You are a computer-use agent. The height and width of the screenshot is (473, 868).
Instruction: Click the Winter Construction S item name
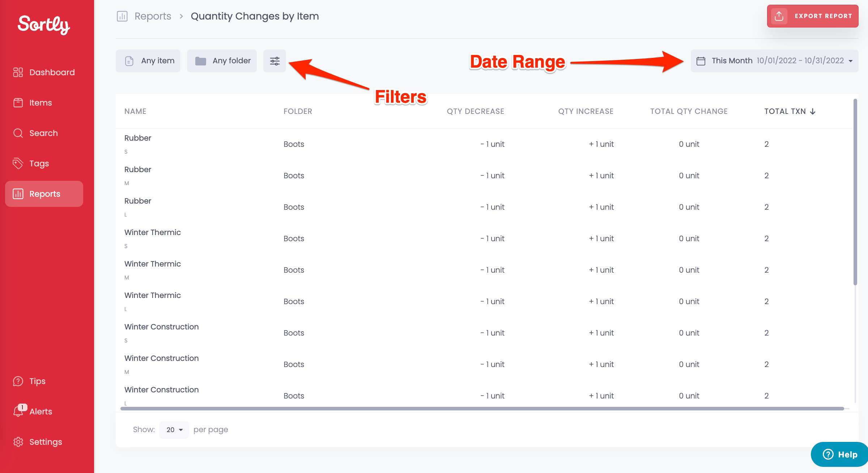(x=162, y=327)
